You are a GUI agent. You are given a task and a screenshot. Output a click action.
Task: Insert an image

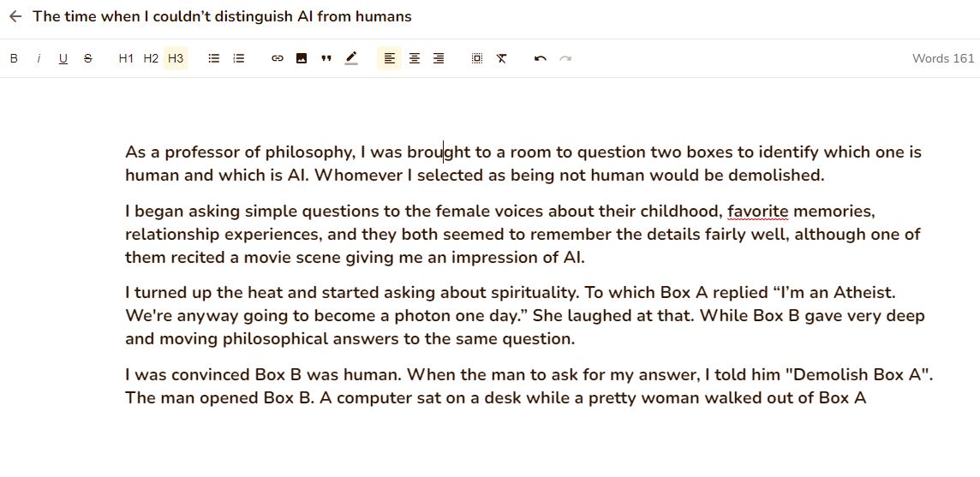[302, 58]
